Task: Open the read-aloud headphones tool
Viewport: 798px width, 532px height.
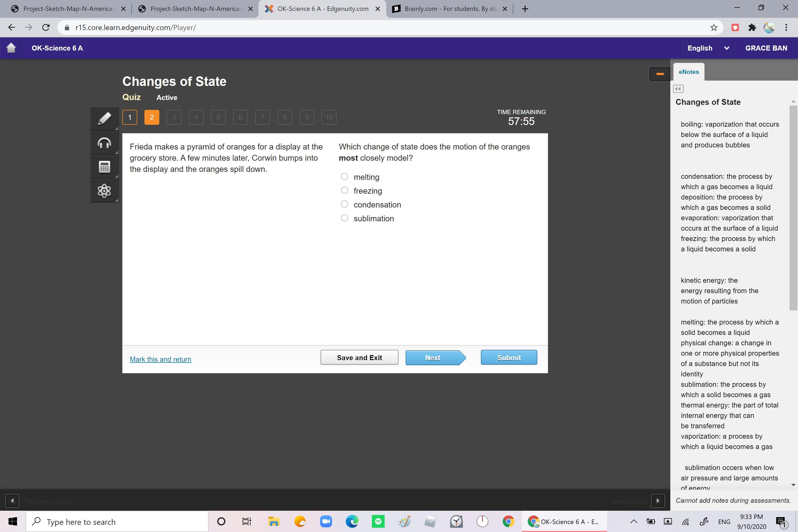Action: (104, 143)
